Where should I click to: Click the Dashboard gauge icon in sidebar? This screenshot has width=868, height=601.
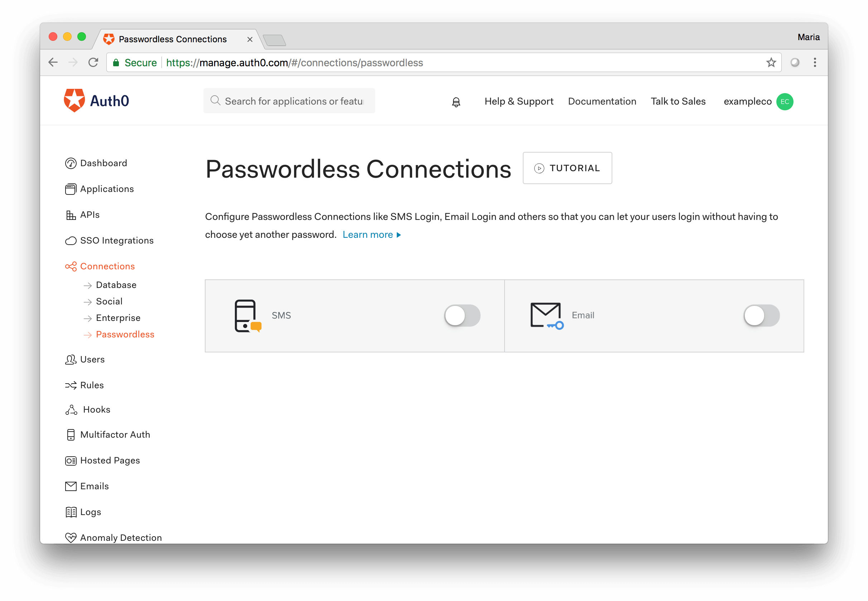(71, 163)
